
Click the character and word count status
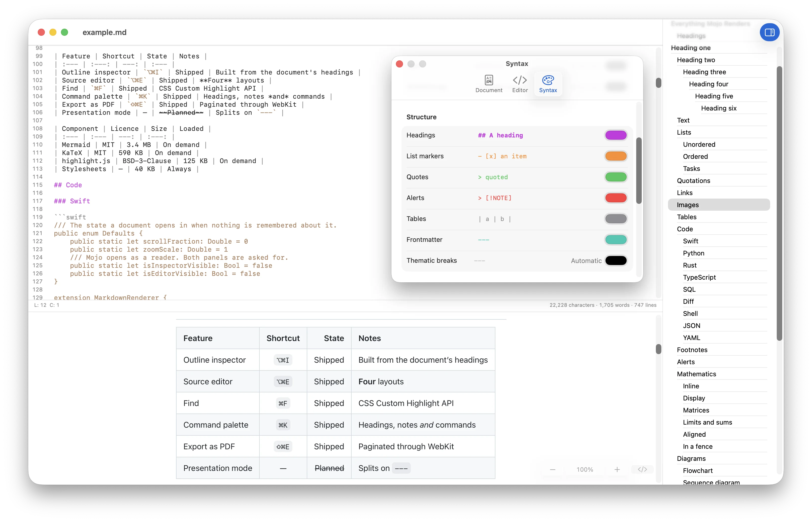tap(603, 305)
